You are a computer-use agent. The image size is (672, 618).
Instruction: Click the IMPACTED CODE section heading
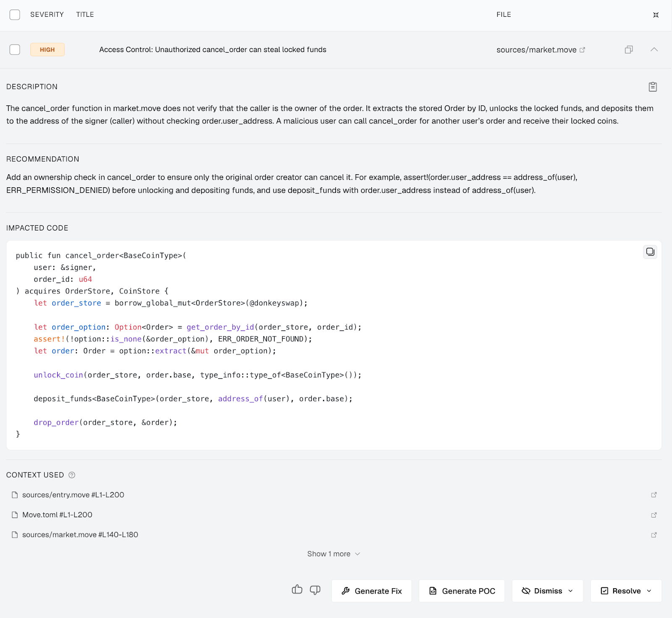37,228
